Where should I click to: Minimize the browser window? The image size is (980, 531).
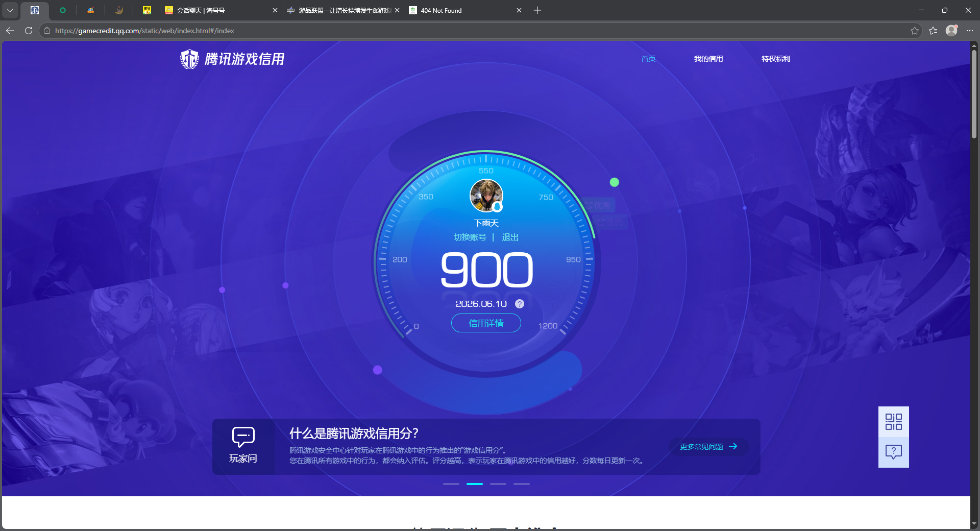click(921, 10)
